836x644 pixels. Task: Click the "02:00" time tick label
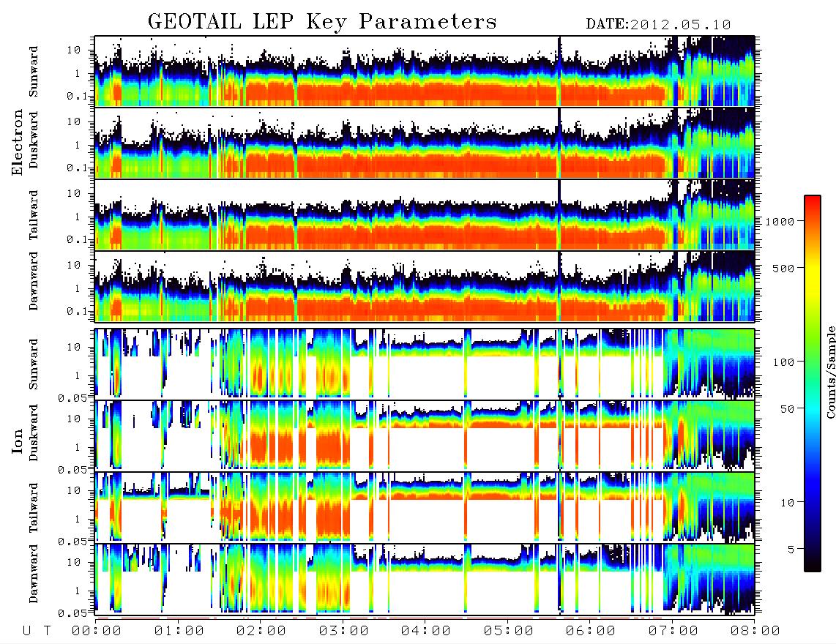261,631
